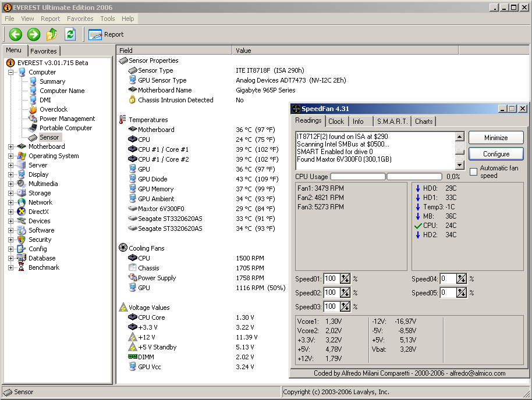Refresh the sensor page via toolbar icon

point(70,34)
